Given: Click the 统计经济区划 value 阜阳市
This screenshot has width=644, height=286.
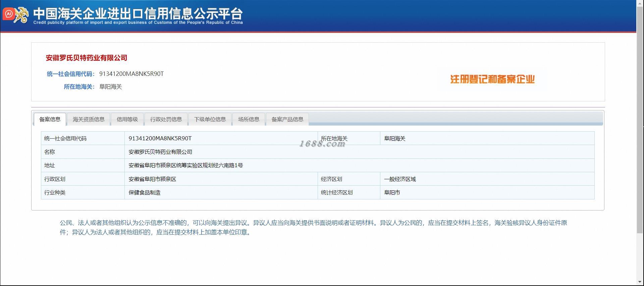Looking at the screenshot, I should tap(392, 192).
